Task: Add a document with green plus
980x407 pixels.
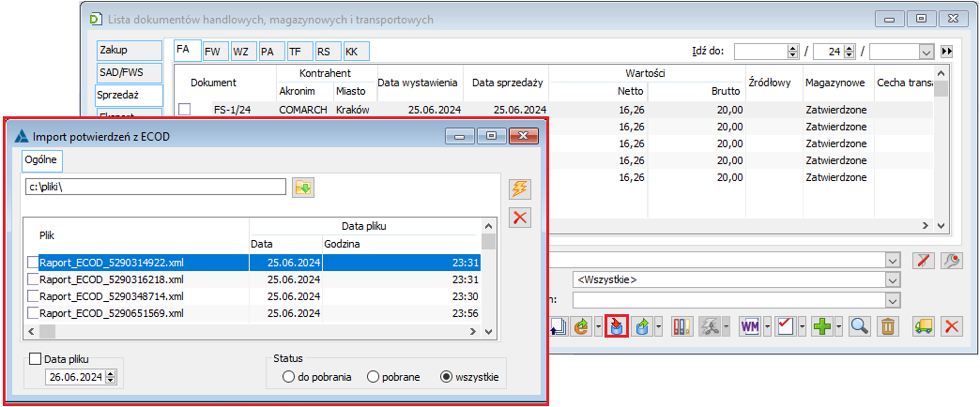Action: click(822, 325)
